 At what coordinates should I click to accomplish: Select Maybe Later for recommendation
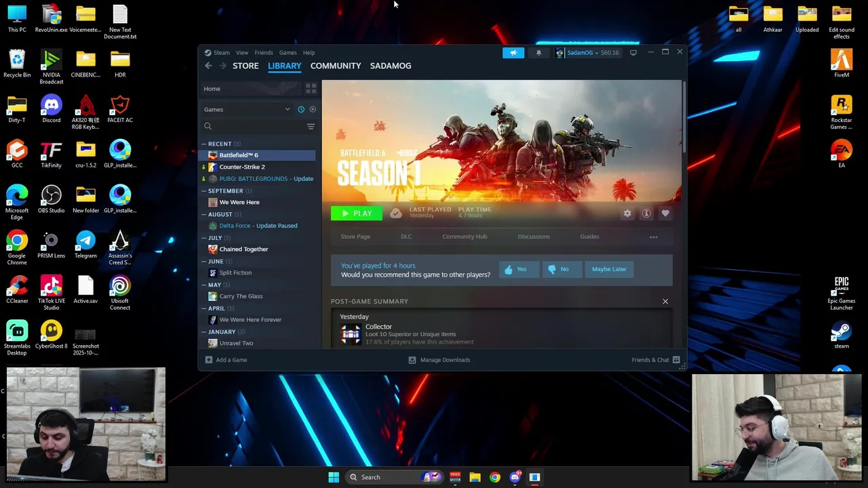click(609, 269)
